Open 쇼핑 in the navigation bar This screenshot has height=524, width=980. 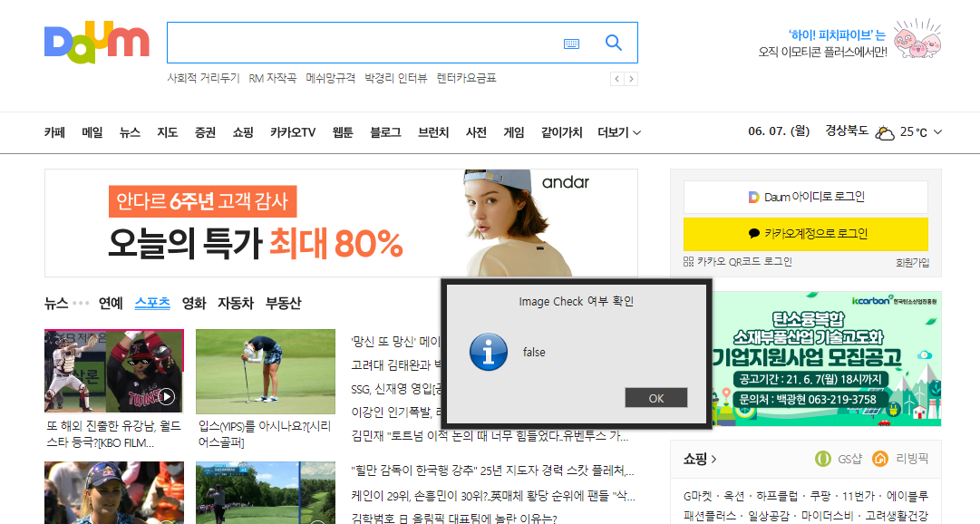coord(243,132)
